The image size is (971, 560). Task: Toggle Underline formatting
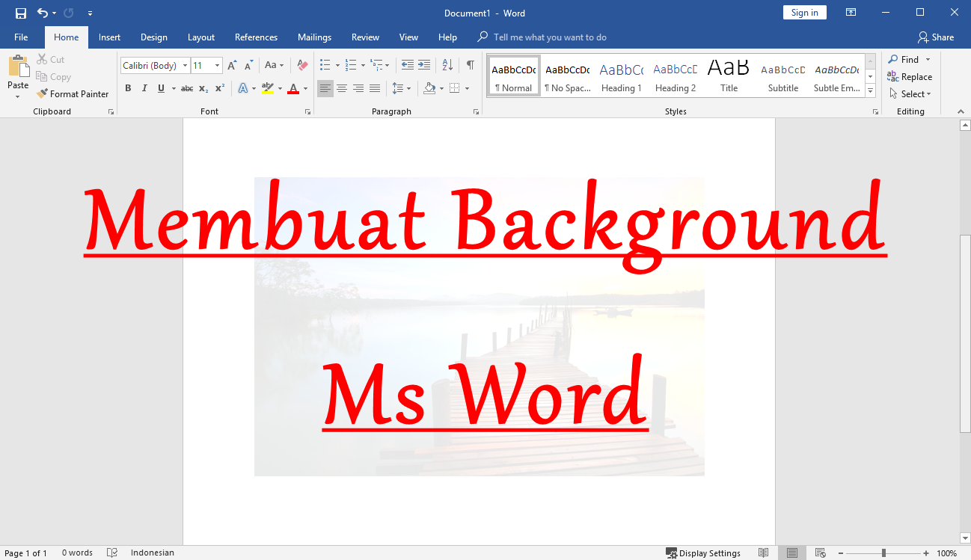click(161, 88)
